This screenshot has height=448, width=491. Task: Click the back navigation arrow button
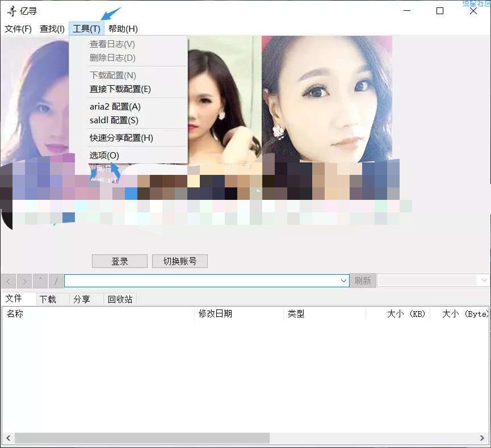[9, 280]
